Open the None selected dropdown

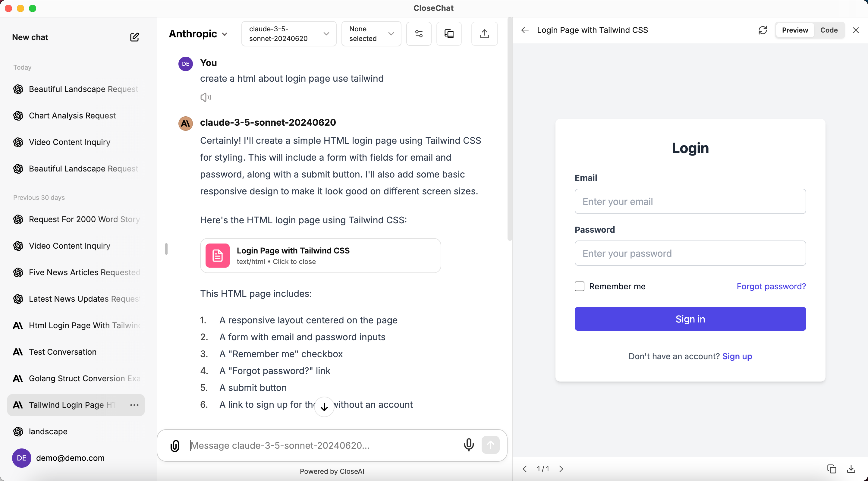[x=371, y=34]
